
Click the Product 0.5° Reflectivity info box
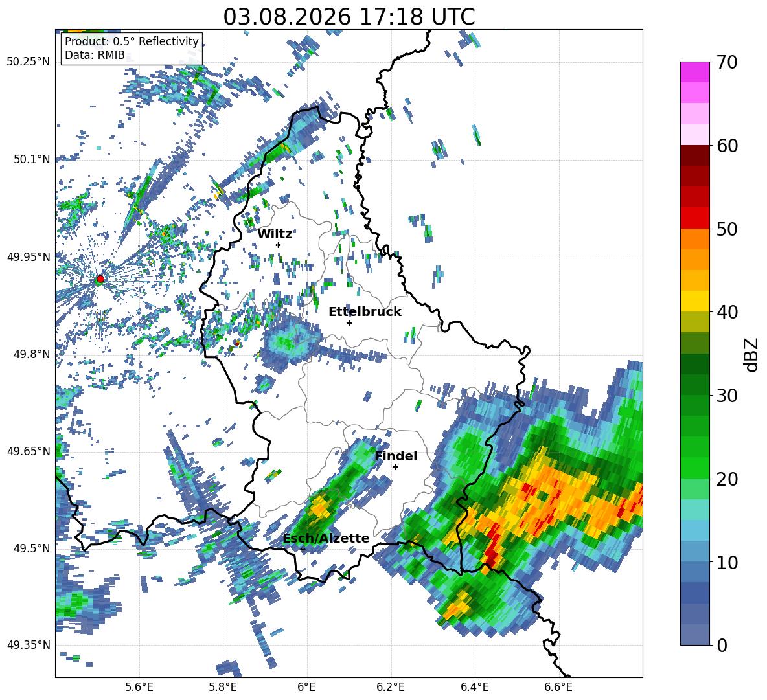132,48
